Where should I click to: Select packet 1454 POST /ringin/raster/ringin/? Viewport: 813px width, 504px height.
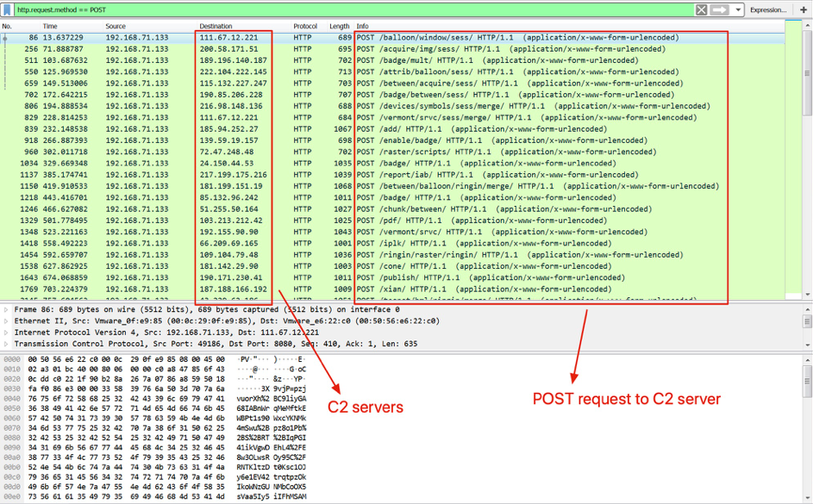(x=392, y=254)
